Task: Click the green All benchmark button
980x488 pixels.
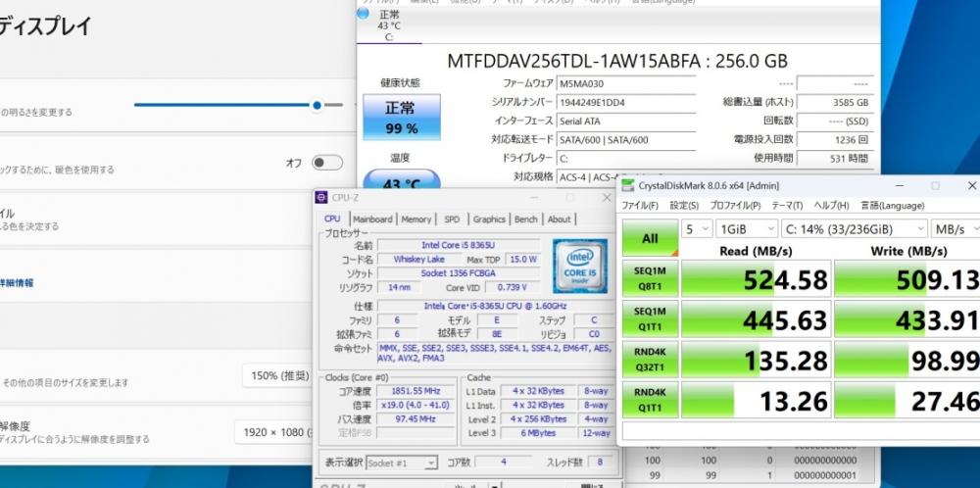Action: pos(650,238)
